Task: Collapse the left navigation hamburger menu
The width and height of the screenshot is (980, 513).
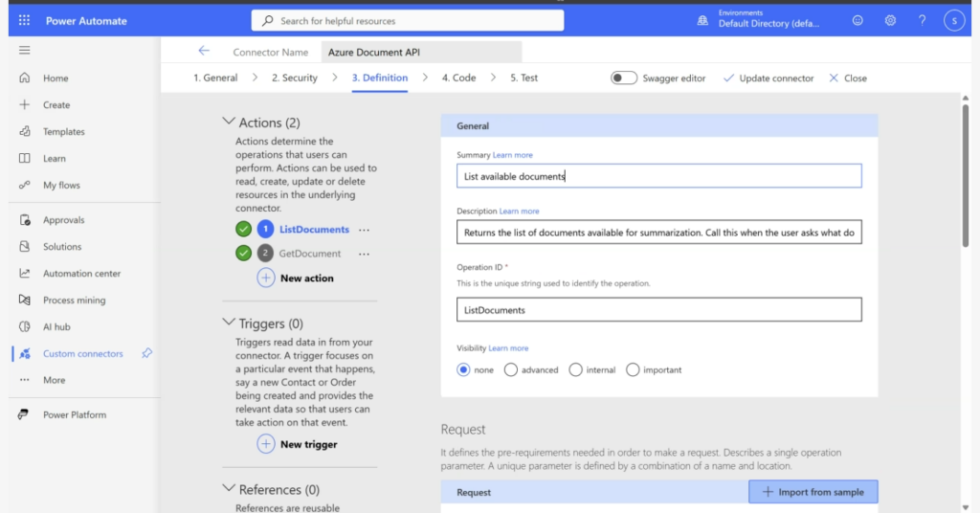Action: [x=24, y=50]
